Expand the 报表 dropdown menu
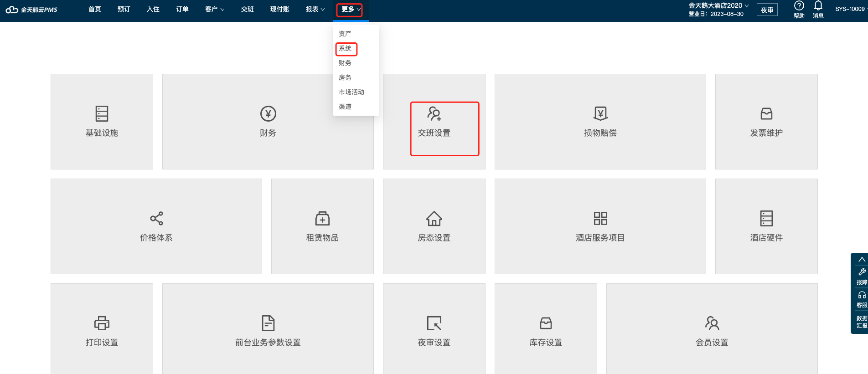868x374 pixels. (x=315, y=9)
